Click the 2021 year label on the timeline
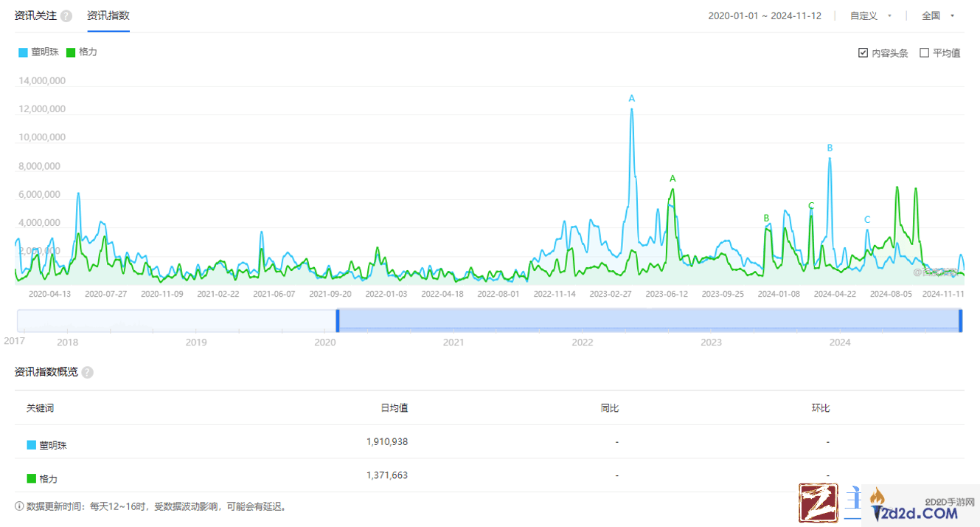Screen dimensions: 980x527 point(453,342)
